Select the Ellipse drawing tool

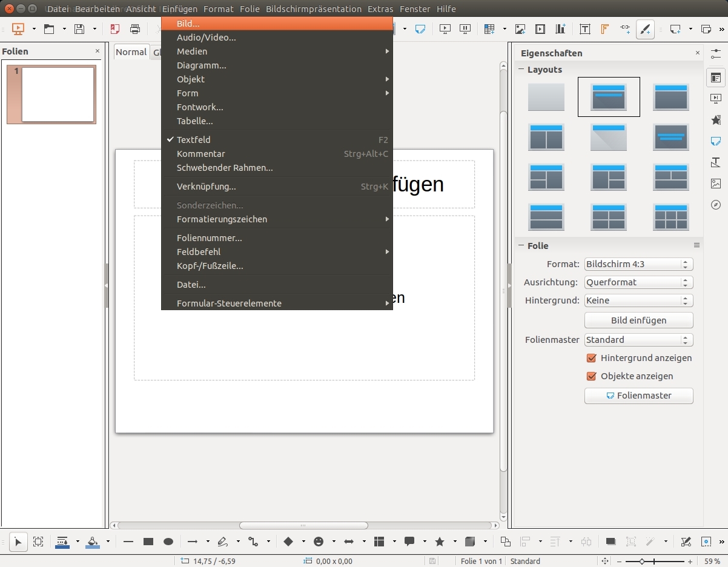point(168,542)
